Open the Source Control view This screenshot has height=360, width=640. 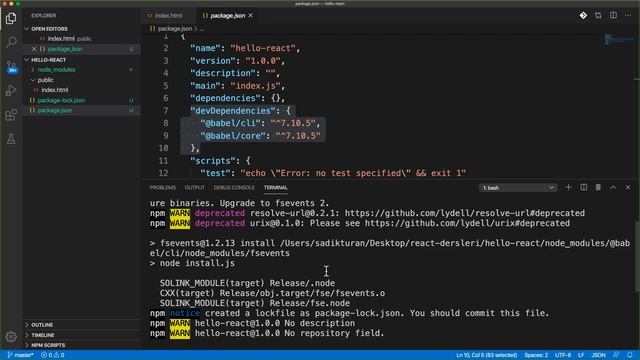[11, 66]
